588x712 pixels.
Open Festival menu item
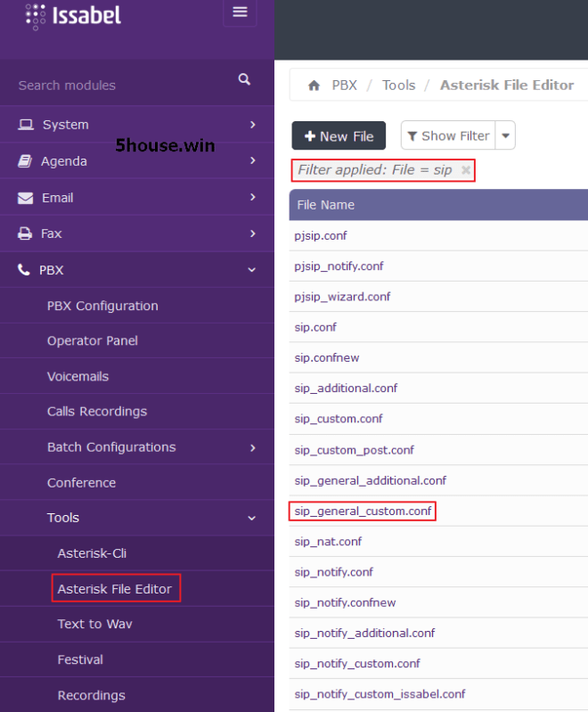point(80,659)
